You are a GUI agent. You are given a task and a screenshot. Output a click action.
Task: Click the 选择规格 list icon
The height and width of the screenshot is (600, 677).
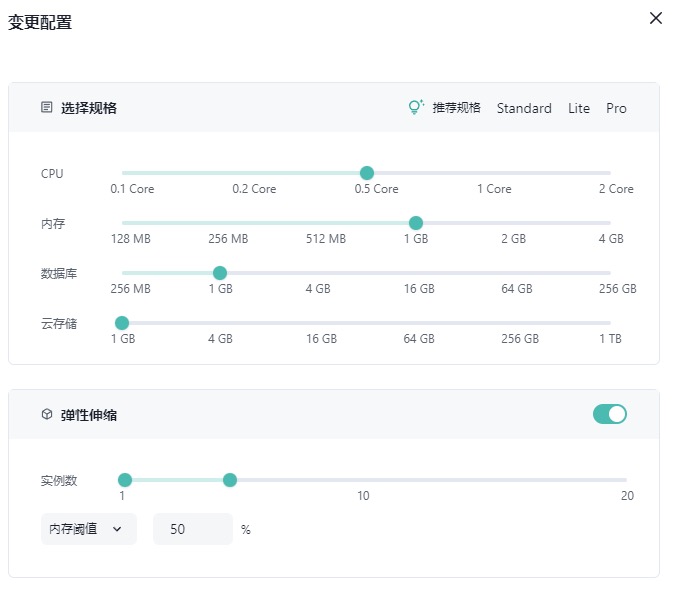pyautogui.click(x=47, y=107)
